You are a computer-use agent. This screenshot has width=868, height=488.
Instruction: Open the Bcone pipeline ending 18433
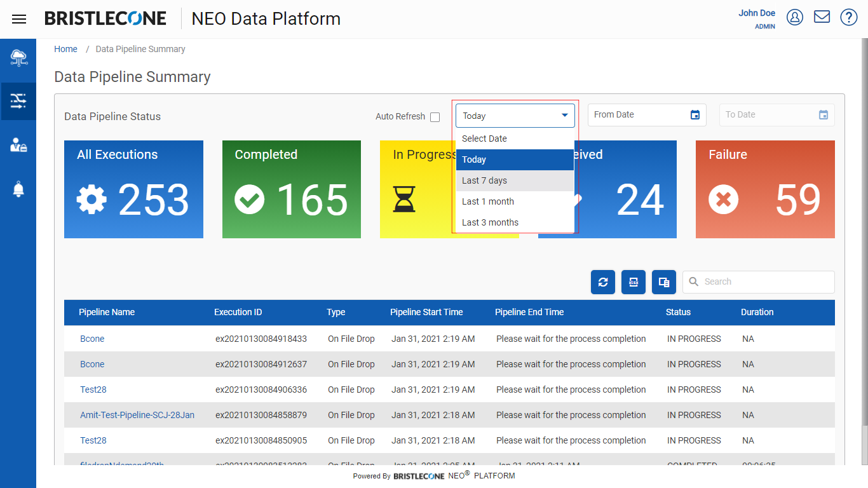click(x=92, y=339)
